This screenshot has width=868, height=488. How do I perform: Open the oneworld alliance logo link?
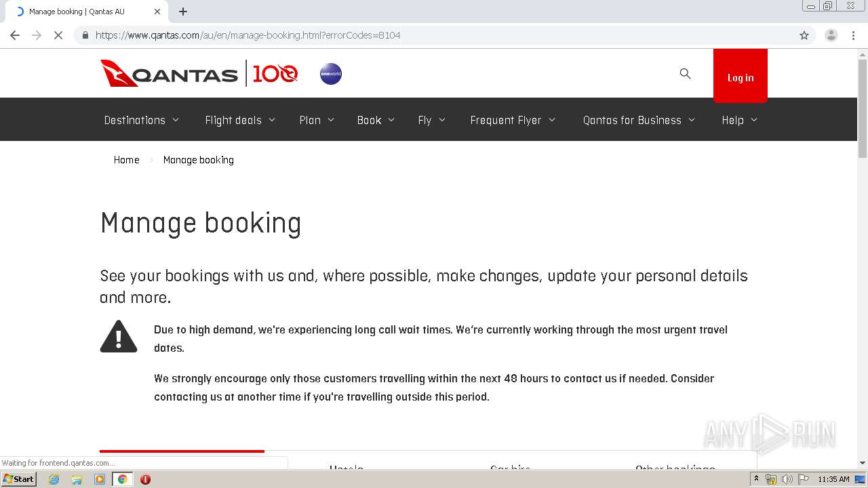[331, 74]
